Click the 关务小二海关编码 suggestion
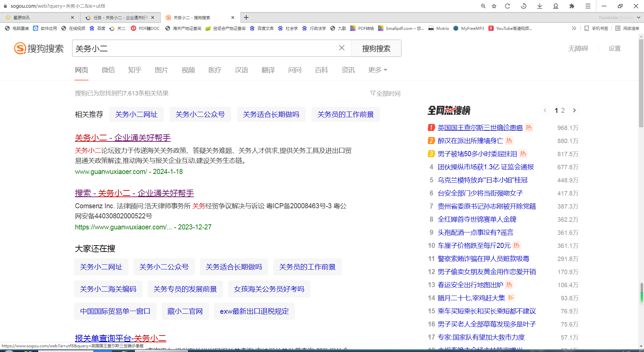Screen dimensions: 644x352 (108, 289)
